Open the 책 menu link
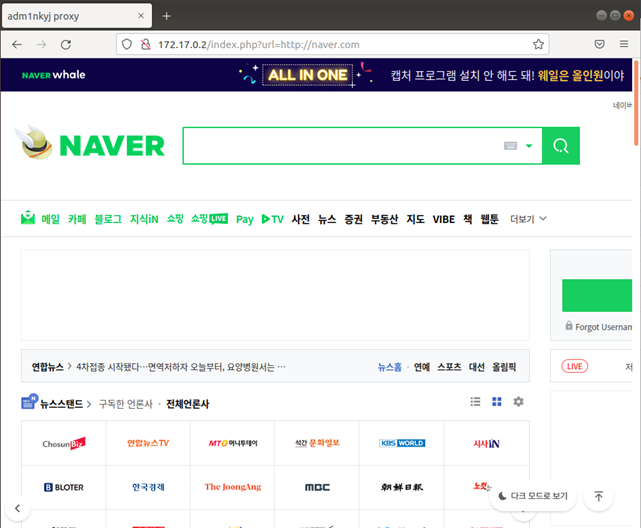This screenshot has height=528, width=641. (468, 219)
